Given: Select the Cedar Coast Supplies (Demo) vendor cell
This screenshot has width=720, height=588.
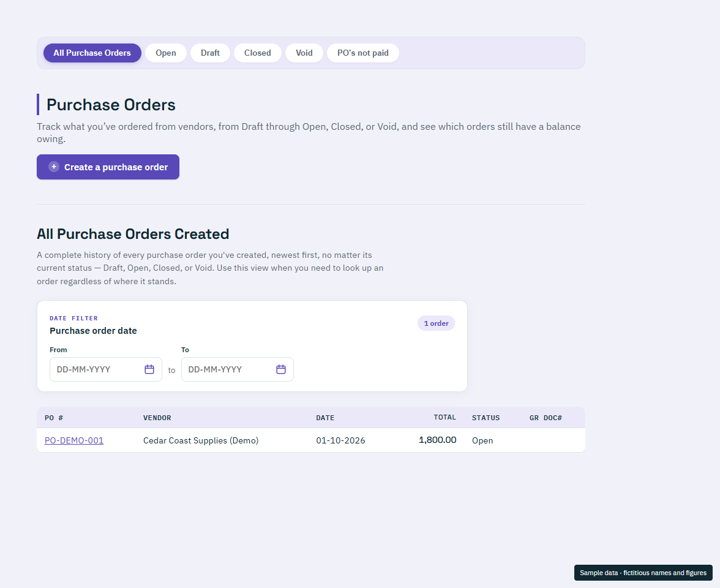Looking at the screenshot, I should 201,440.
